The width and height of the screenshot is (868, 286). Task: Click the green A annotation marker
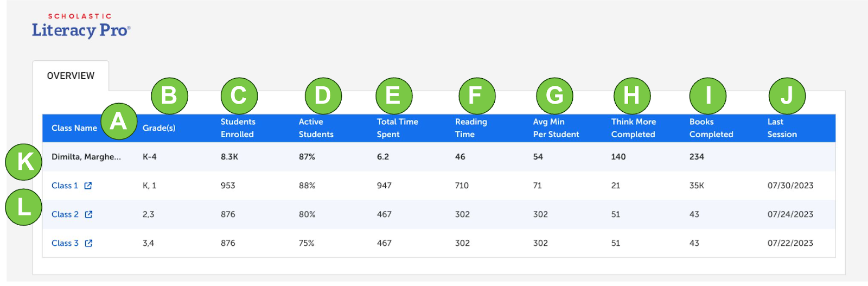click(118, 121)
